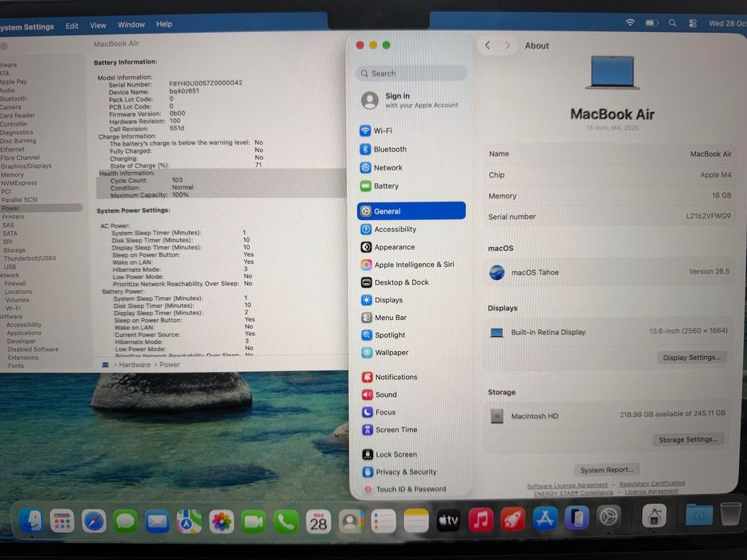Click Hardware in the path bar

pyautogui.click(x=135, y=364)
